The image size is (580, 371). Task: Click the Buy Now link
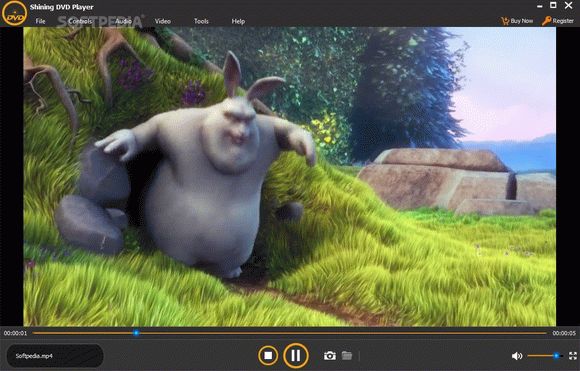pyautogui.click(x=517, y=21)
